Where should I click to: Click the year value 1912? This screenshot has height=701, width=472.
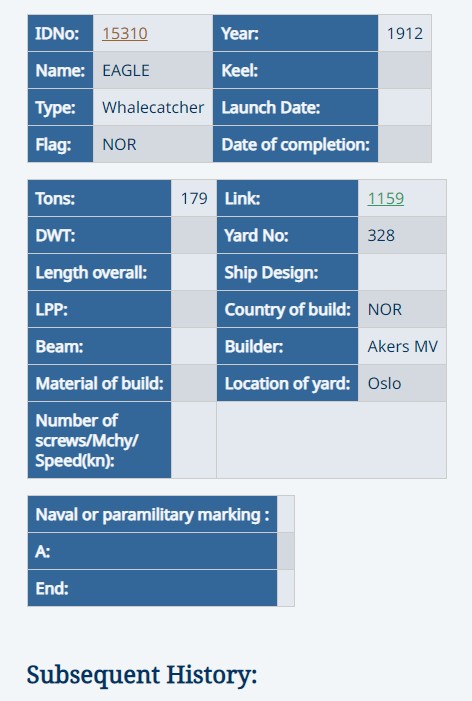405,34
